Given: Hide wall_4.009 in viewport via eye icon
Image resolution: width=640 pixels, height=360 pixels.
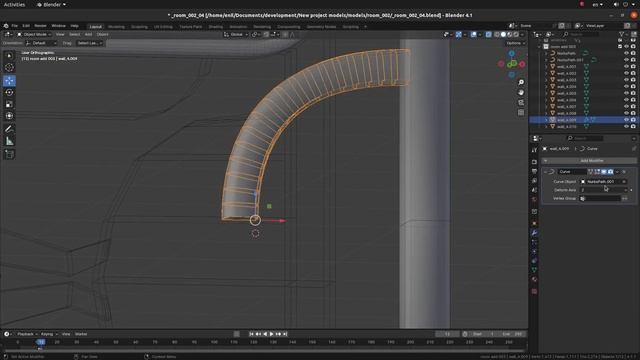Looking at the screenshot, I should pos(626,120).
